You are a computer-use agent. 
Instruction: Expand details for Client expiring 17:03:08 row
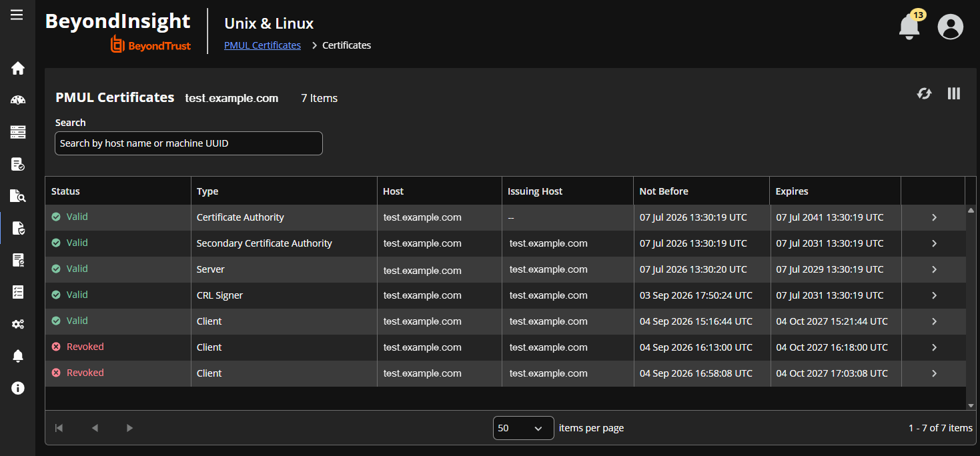tap(934, 373)
